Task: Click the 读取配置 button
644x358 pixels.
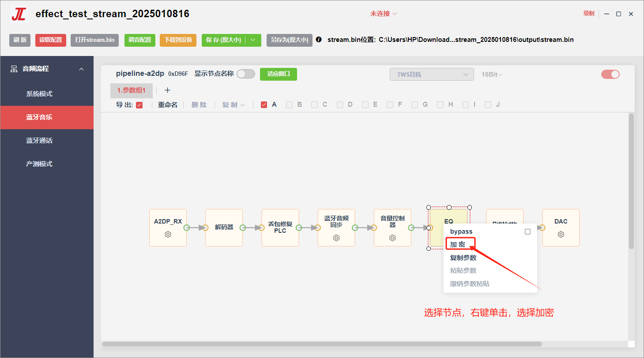Action: (51, 40)
